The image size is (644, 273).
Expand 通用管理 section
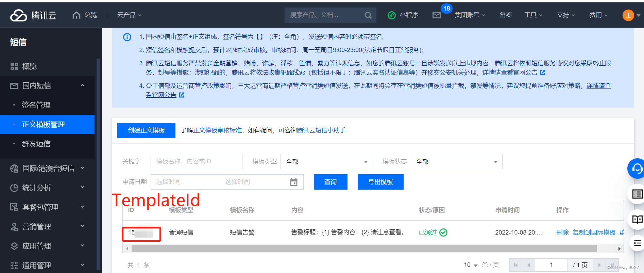click(48, 266)
